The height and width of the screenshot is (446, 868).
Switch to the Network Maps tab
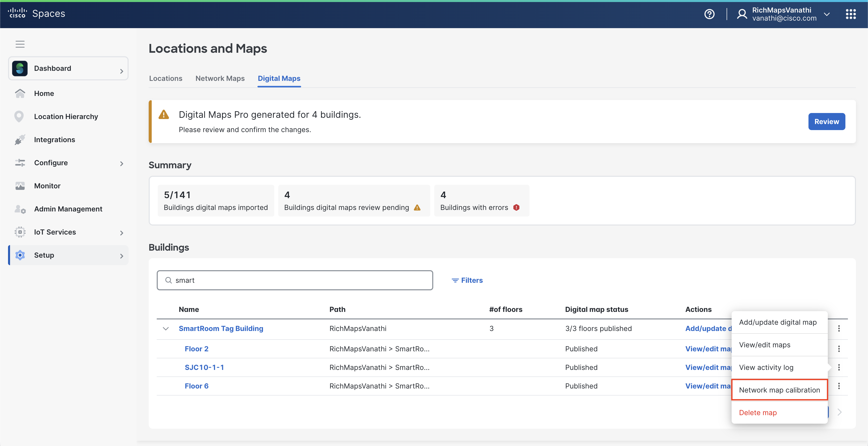click(220, 78)
